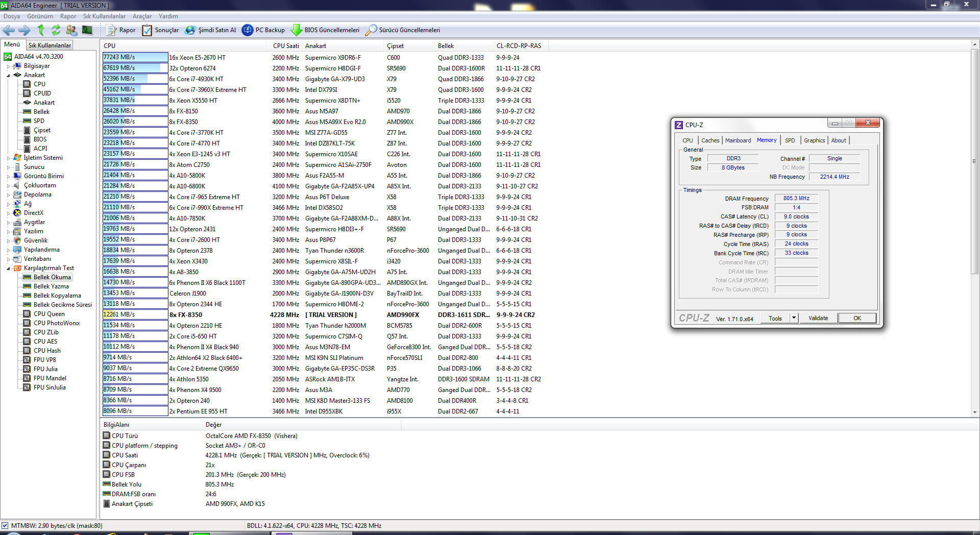Open the Dosya menu
Image resolution: width=980 pixels, height=535 pixels.
click(12, 16)
